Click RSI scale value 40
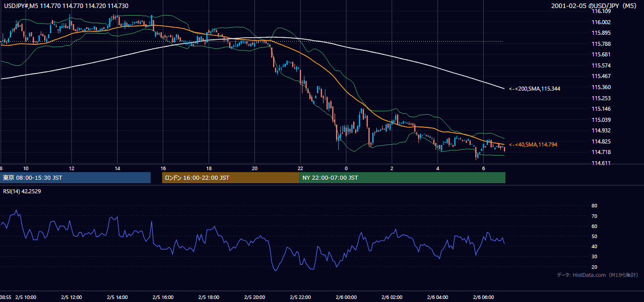Image resolution: width=644 pixels, height=302 pixels. tap(594, 246)
